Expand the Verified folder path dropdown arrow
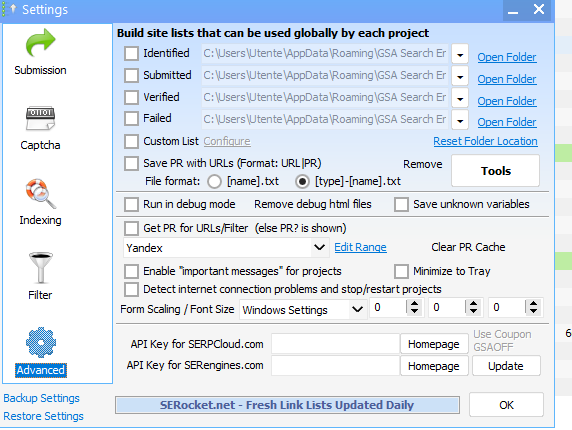 coord(460,98)
